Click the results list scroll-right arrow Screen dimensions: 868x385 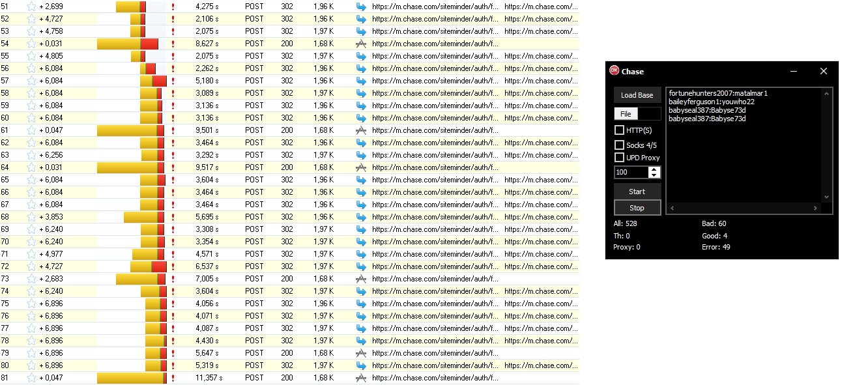815,208
